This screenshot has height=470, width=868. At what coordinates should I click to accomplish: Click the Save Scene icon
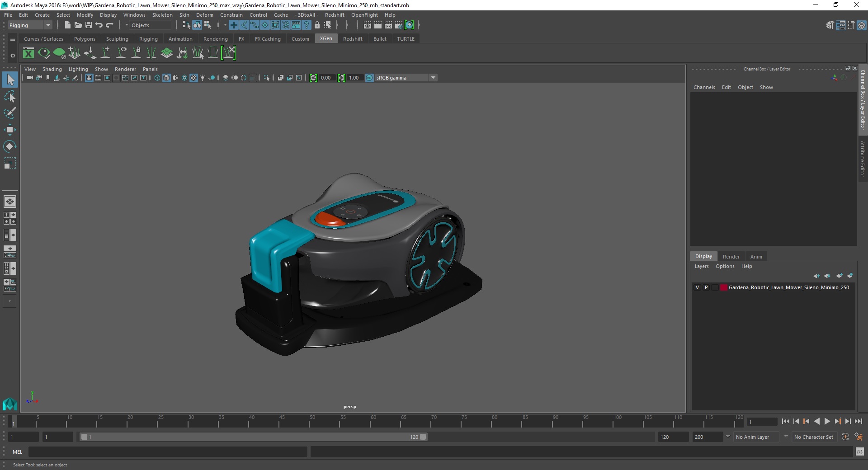pyautogui.click(x=89, y=25)
